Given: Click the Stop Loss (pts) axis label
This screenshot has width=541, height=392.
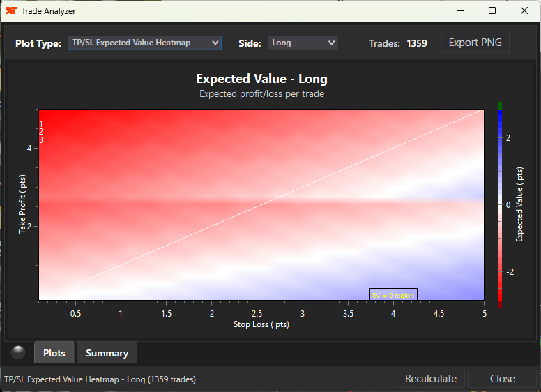Looking at the screenshot, I should click(x=261, y=324).
